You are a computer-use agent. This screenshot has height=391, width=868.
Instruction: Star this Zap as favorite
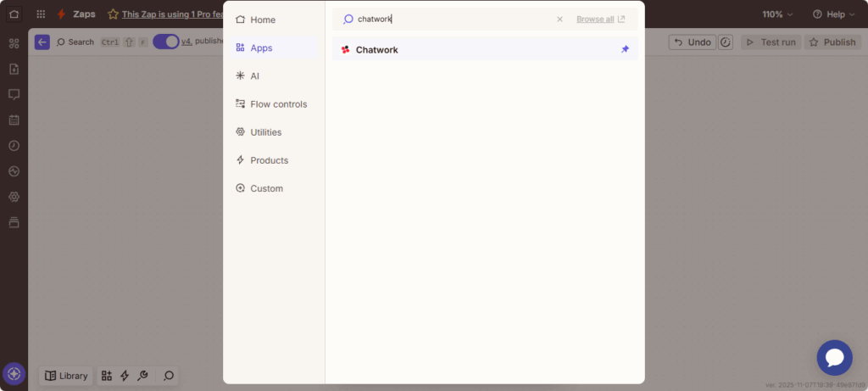pyautogui.click(x=113, y=14)
